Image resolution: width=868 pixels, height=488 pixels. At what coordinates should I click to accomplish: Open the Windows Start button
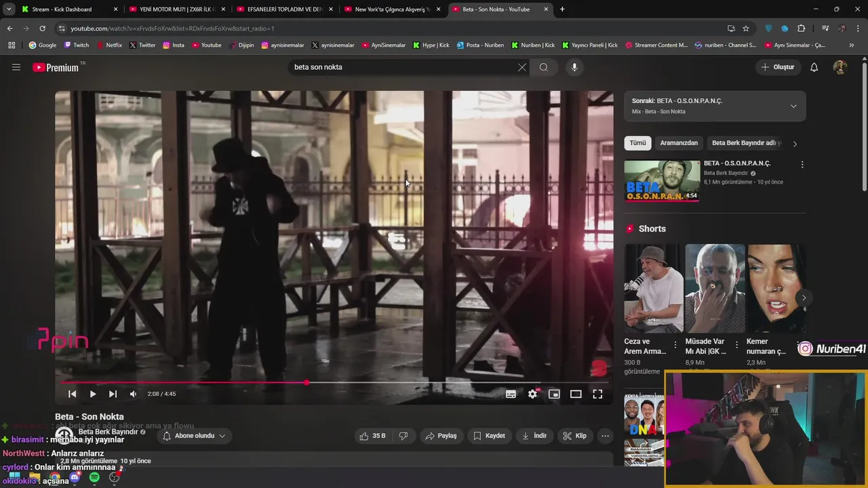[x=14, y=478]
